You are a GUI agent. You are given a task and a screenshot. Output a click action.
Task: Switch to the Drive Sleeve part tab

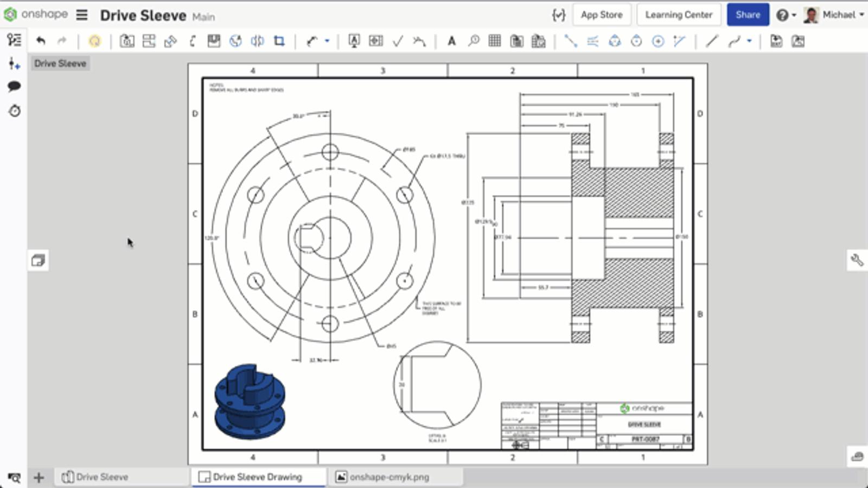click(x=102, y=477)
